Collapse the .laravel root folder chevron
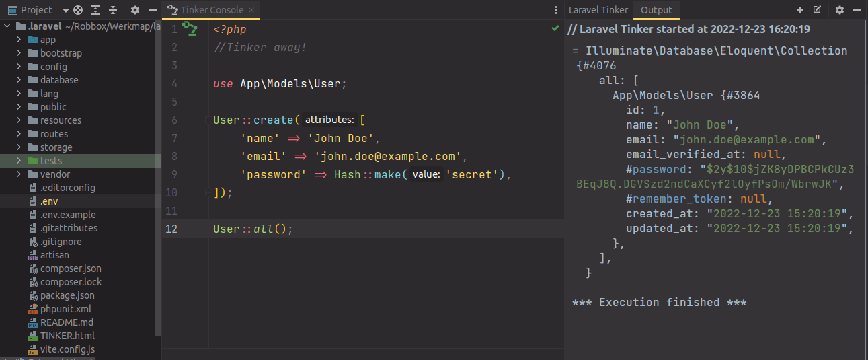 tap(7, 26)
